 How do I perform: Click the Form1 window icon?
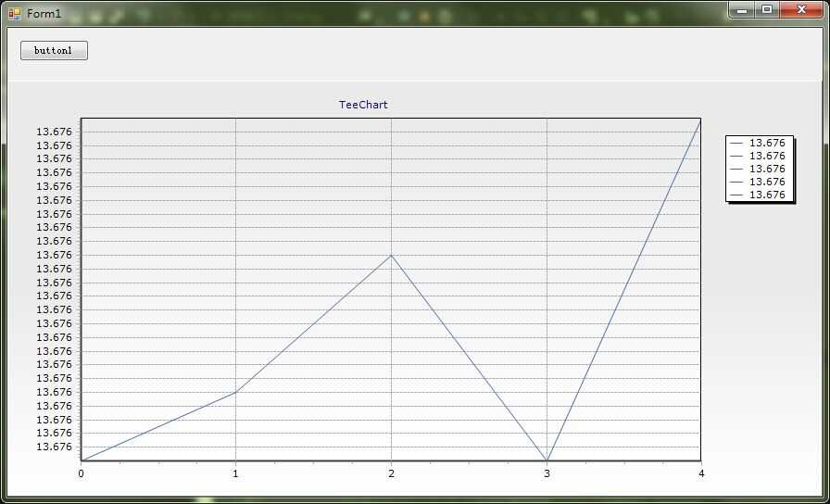coord(14,14)
